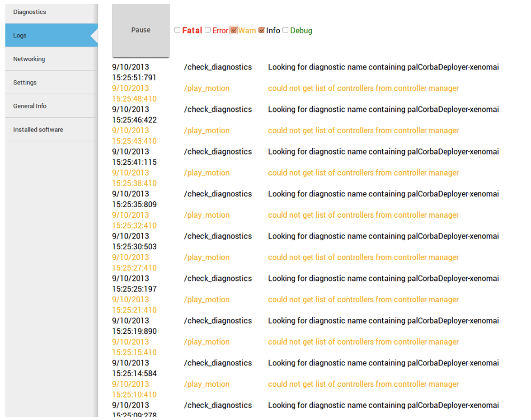This screenshot has width=531, height=420.
Task: Select warning timestamp 15:25:32:410
Action: (134, 226)
